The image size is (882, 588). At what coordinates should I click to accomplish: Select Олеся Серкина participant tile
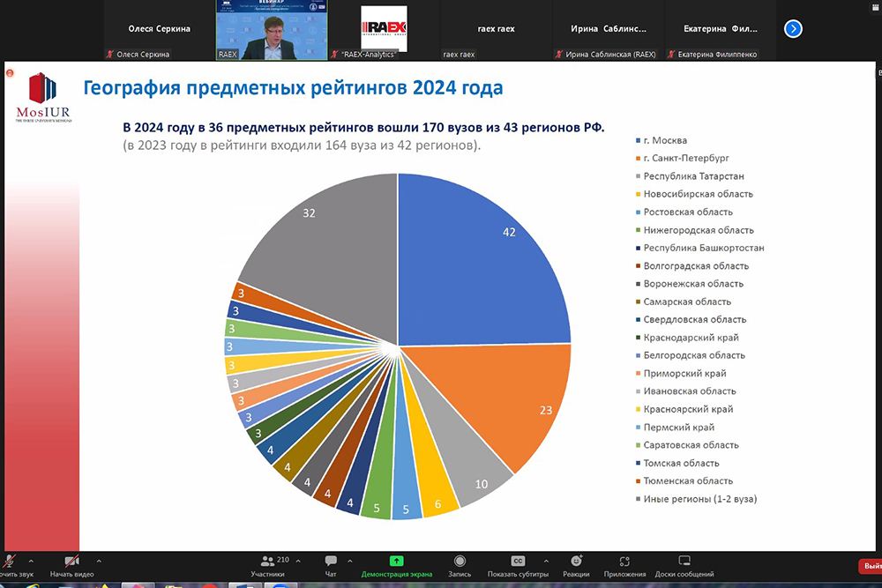click(x=160, y=30)
